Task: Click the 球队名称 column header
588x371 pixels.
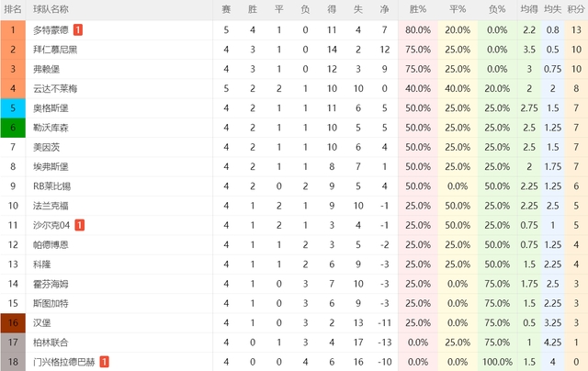Action: point(51,9)
